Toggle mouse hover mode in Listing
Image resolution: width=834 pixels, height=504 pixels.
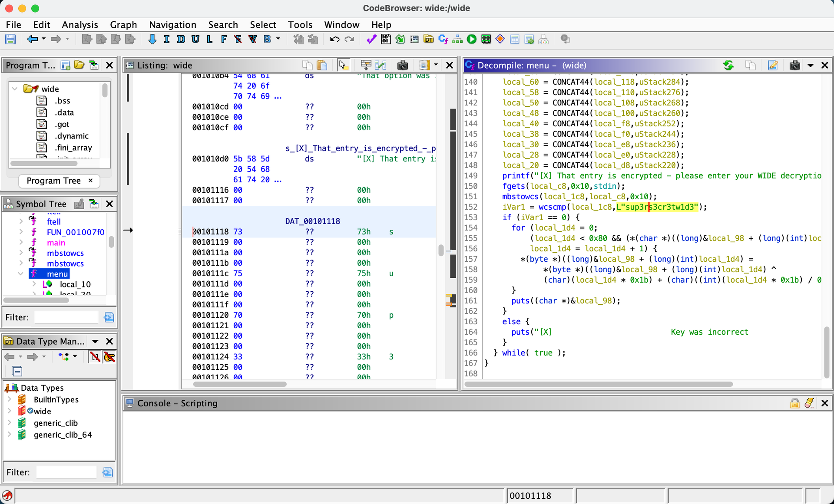tap(343, 65)
